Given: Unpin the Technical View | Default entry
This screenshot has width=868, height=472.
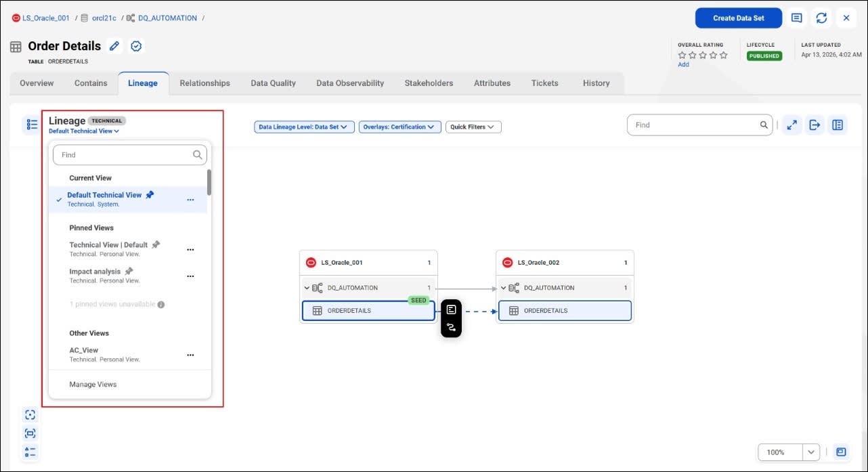Looking at the screenshot, I should pyautogui.click(x=156, y=244).
